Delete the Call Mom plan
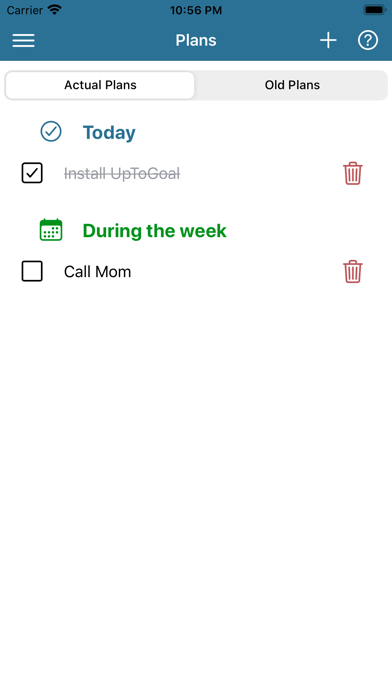 point(353,271)
